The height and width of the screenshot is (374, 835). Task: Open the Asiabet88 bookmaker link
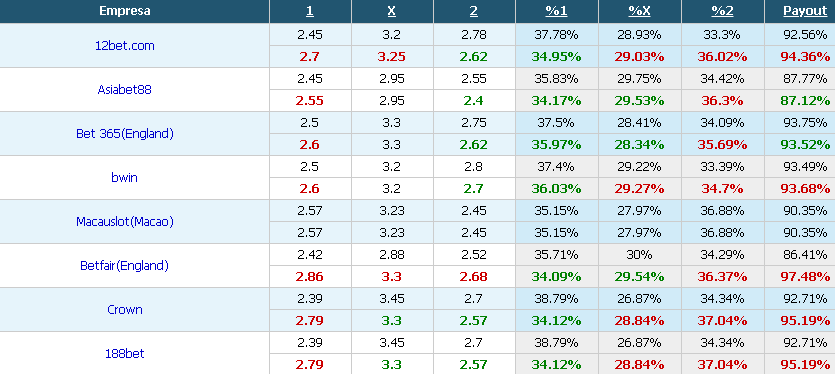point(125,90)
